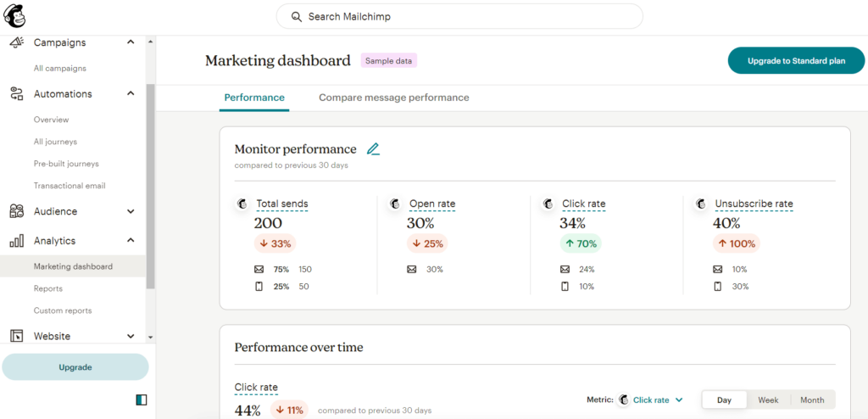Click envelope icon under Unsubscribe rate
Viewport: 868px width, 419px height.
click(717, 270)
